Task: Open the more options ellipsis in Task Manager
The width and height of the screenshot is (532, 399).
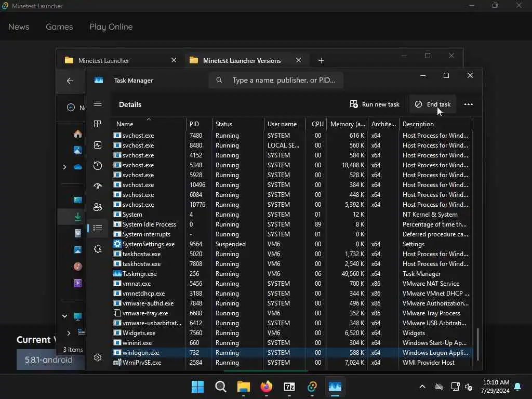Action: (468, 104)
